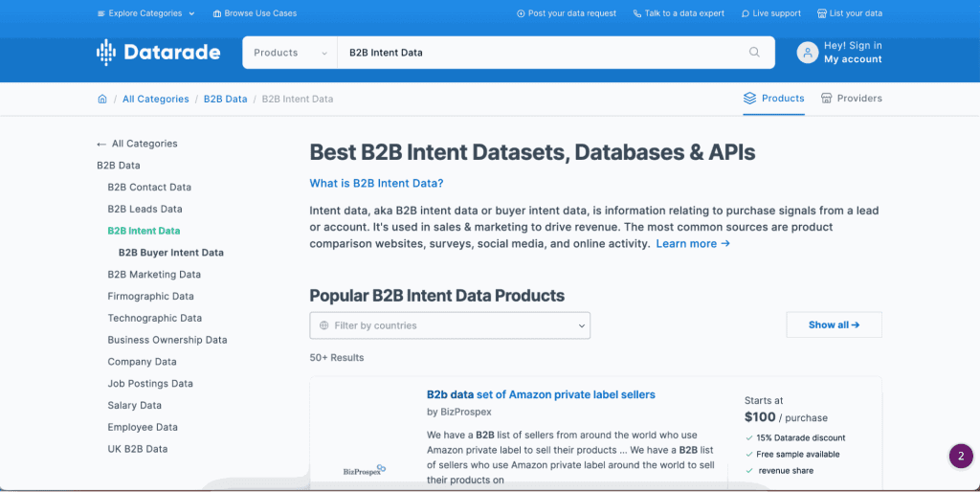Click Free sample available text
Image resolution: width=980 pixels, height=492 pixels.
798,454
